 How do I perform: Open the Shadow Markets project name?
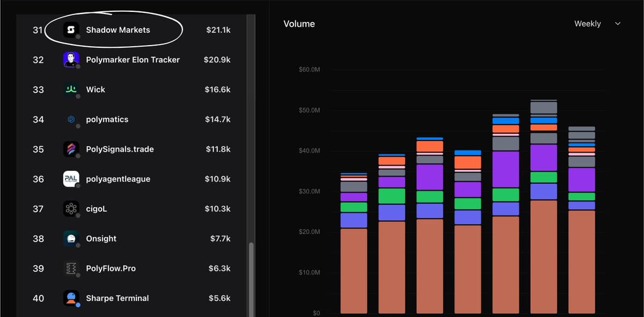[118, 30]
